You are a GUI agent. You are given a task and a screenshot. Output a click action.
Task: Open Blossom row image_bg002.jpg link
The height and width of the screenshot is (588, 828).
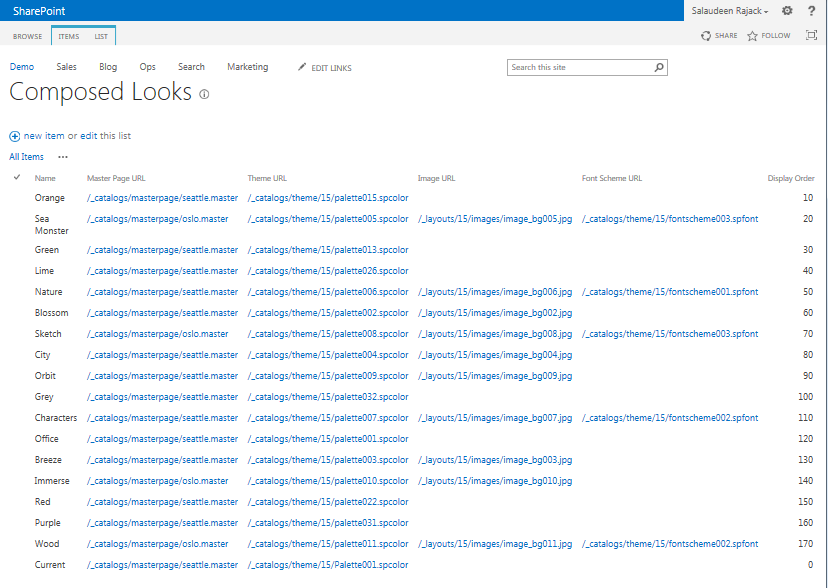(495, 313)
